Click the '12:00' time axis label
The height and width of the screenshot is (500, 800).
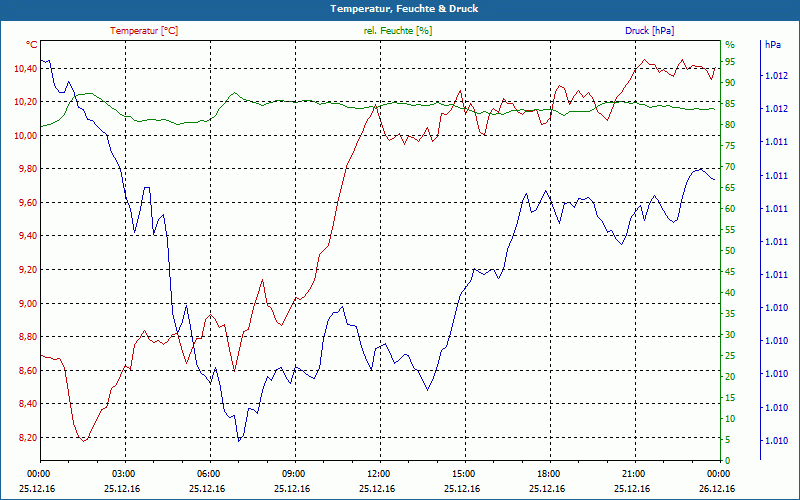tap(378, 474)
